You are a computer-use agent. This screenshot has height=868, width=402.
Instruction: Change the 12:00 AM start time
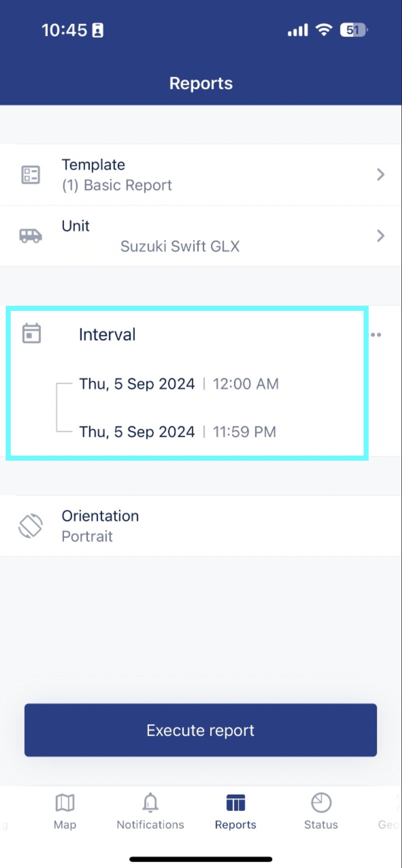[246, 384]
